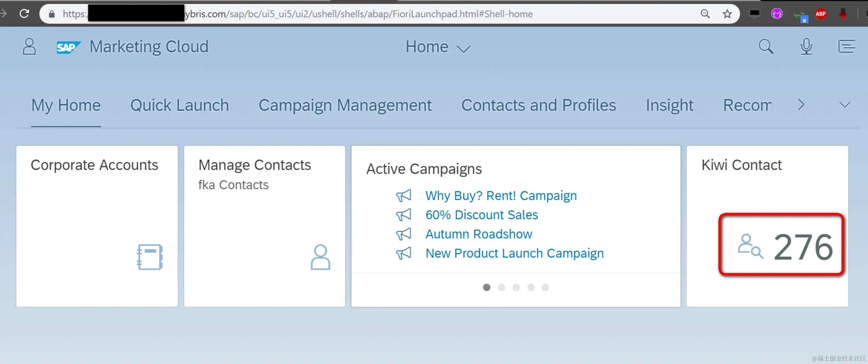Expand the Home title dropdown

tap(437, 47)
